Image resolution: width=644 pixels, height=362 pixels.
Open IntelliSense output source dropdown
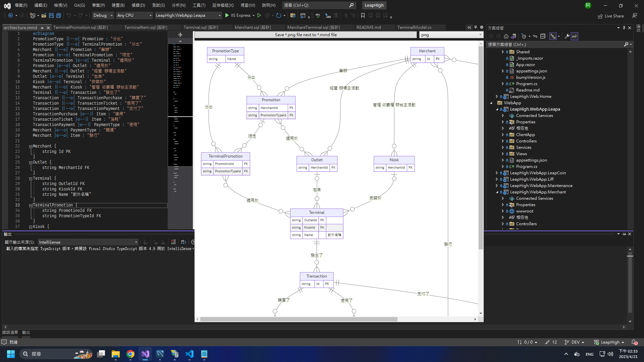(88, 242)
